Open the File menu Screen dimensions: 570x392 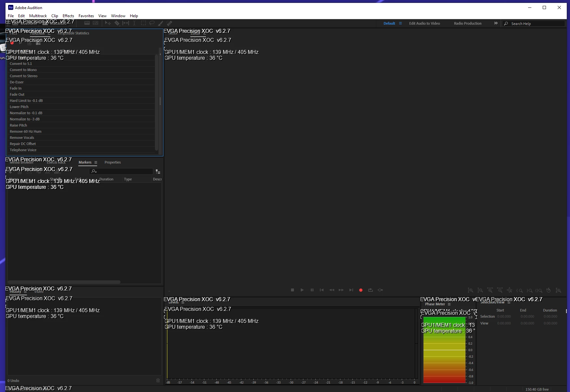[11, 16]
